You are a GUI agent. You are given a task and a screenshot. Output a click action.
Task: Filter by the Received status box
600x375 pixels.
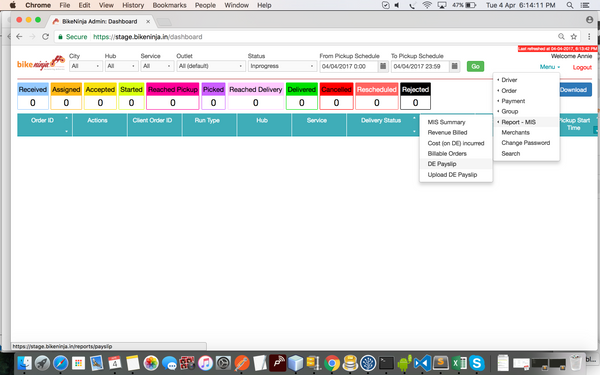point(33,96)
